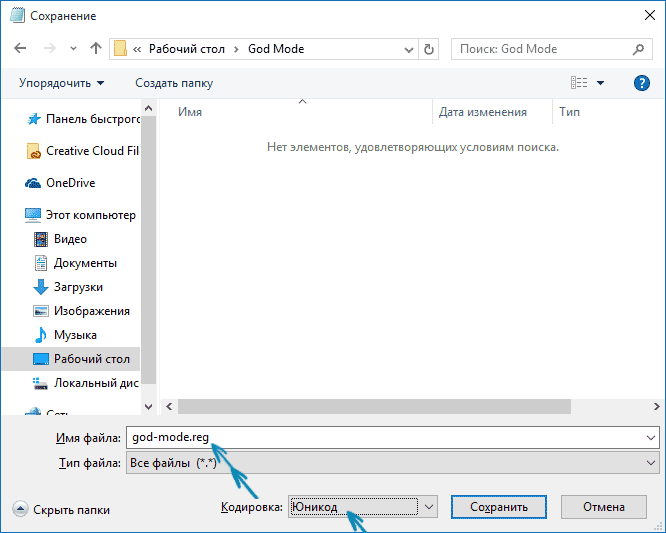Viewport: 666px width, 533px height.
Task: Click 'God Mode' in the address path
Action: click(x=276, y=49)
